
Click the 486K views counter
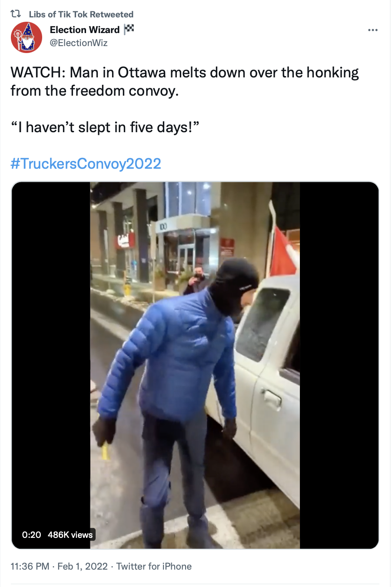click(70, 535)
